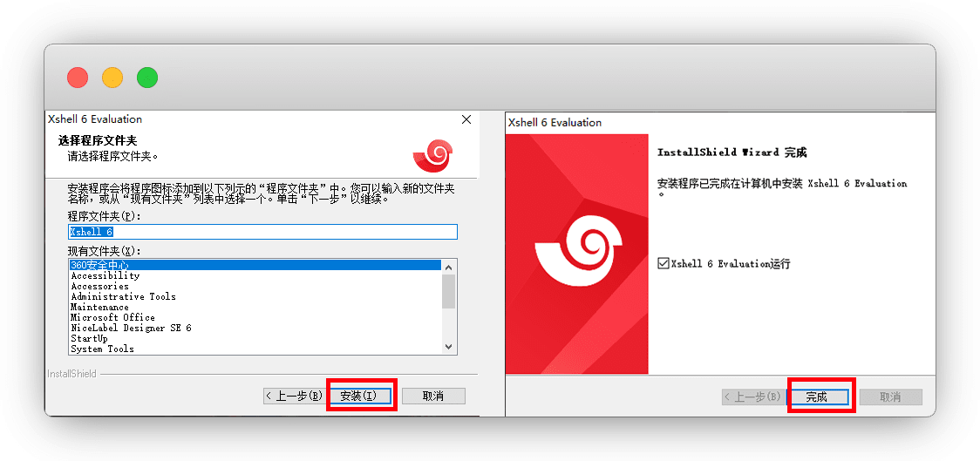The width and height of the screenshot is (980, 461).
Task: Click the green maximize dot
Action: 147,78
